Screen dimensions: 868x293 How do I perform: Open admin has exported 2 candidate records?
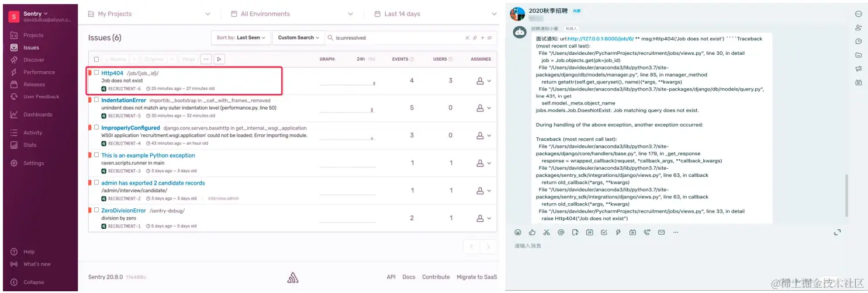coord(153,183)
